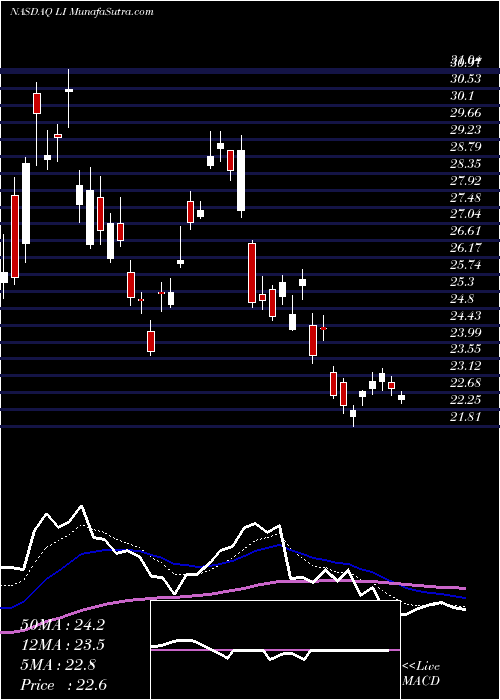
Task: Click the NASDAQ LI MunafaSutra.com chart title
Action: [82, 12]
